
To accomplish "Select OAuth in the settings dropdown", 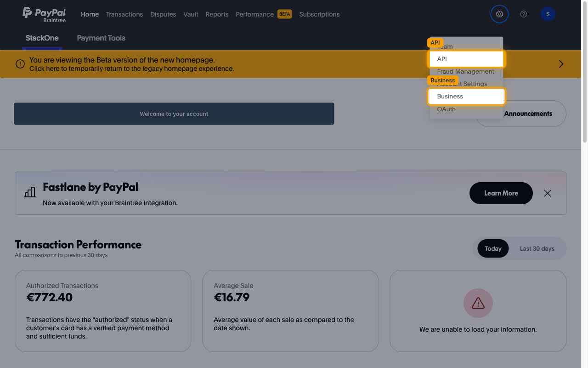I will [466, 109].
